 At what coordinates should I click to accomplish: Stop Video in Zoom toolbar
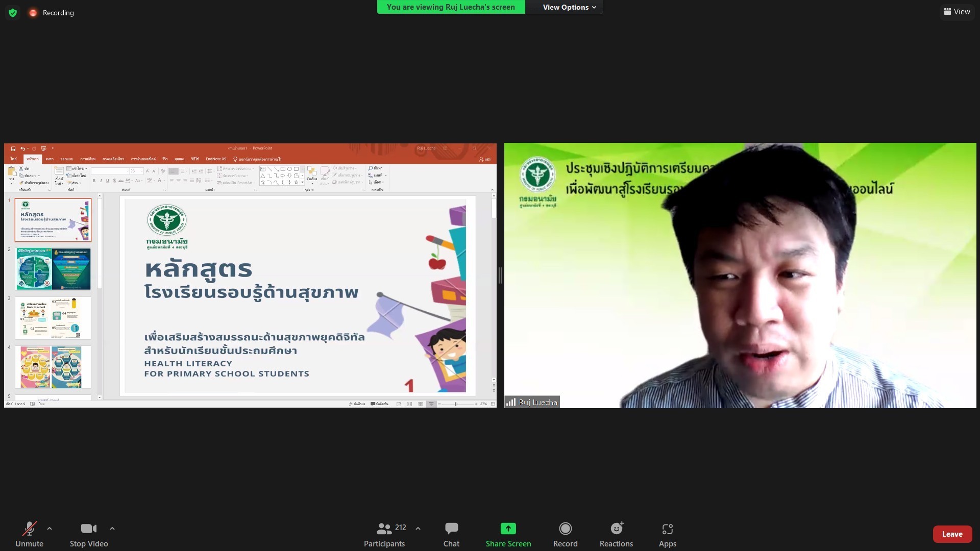pyautogui.click(x=89, y=534)
